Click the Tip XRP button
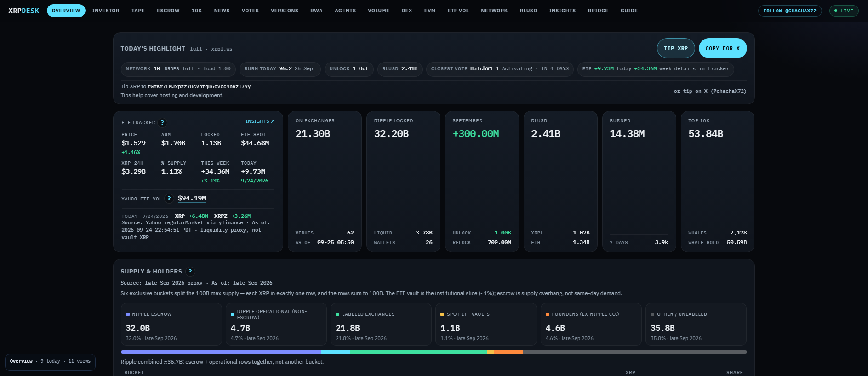This screenshot has width=868, height=376. (676, 48)
